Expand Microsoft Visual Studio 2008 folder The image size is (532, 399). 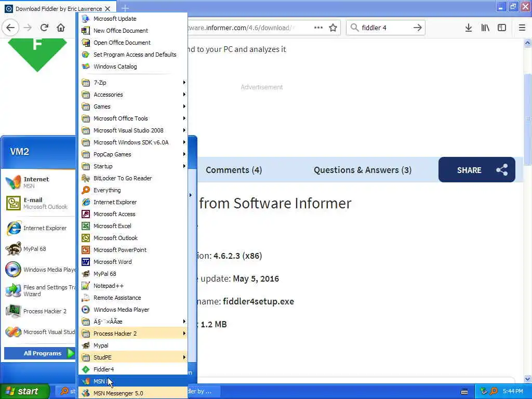point(133,130)
